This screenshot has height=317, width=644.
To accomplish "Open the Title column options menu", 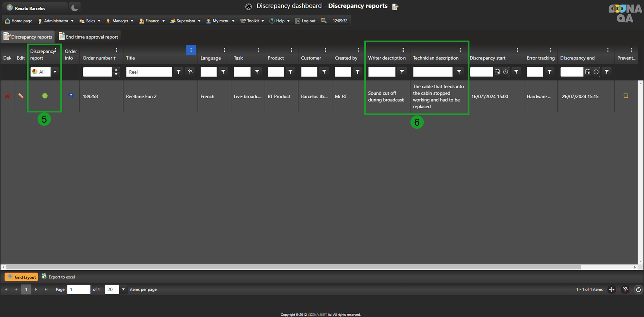I will point(191,50).
